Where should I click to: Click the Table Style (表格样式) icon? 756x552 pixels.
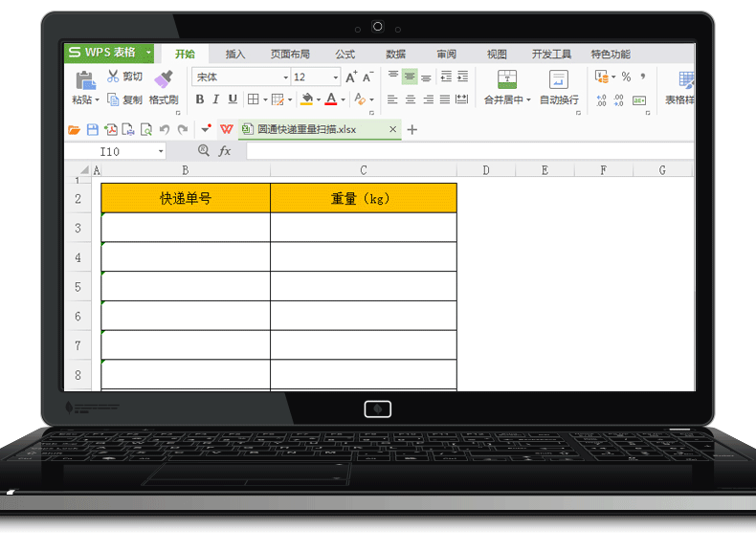685,79
